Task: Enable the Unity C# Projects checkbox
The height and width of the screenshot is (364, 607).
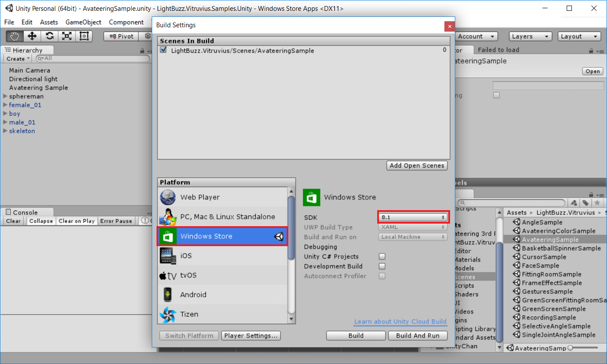Action: click(x=382, y=257)
